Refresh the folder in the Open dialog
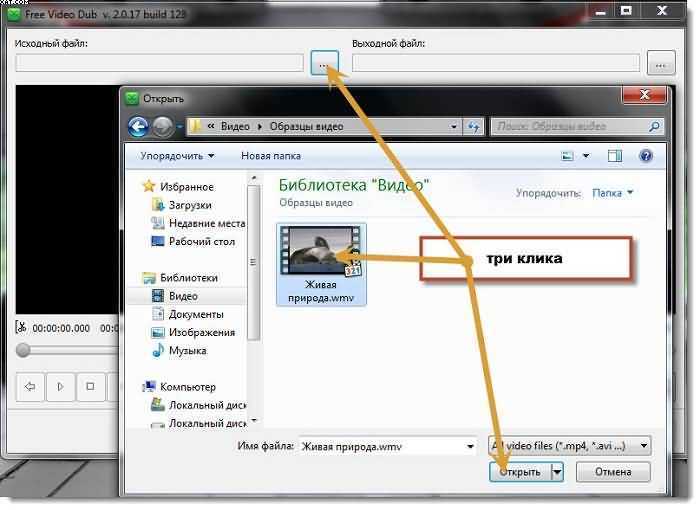The width and height of the screenshot is (700, 510). coord(473,127)
